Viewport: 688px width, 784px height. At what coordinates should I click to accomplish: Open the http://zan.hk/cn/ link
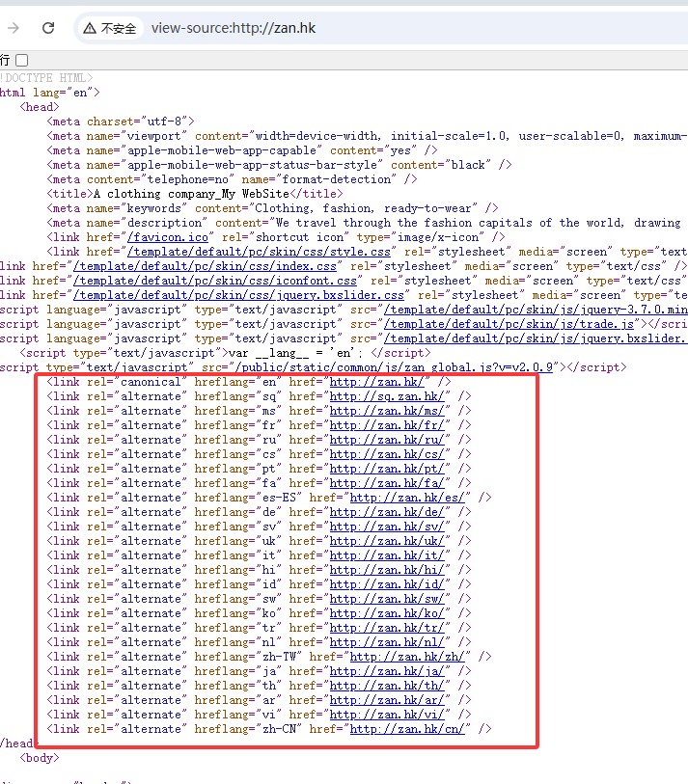407,730
